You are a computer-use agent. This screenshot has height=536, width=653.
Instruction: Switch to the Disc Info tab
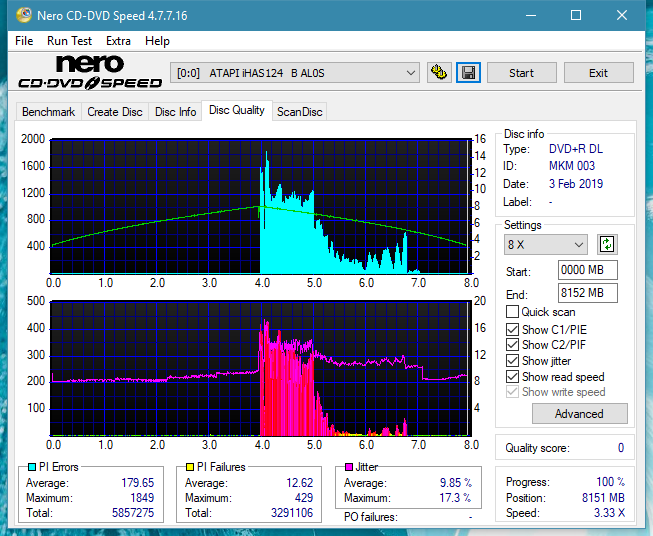(x=175, y=112)
